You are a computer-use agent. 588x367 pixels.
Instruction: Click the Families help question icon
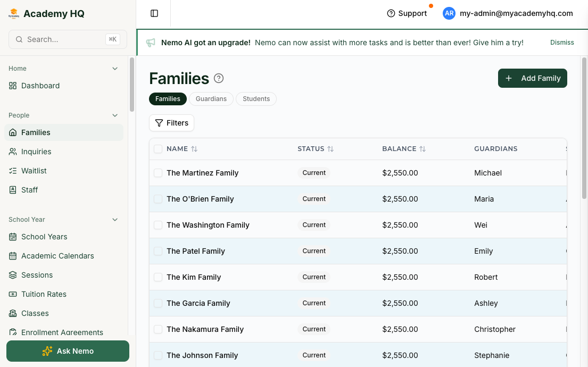219,78
